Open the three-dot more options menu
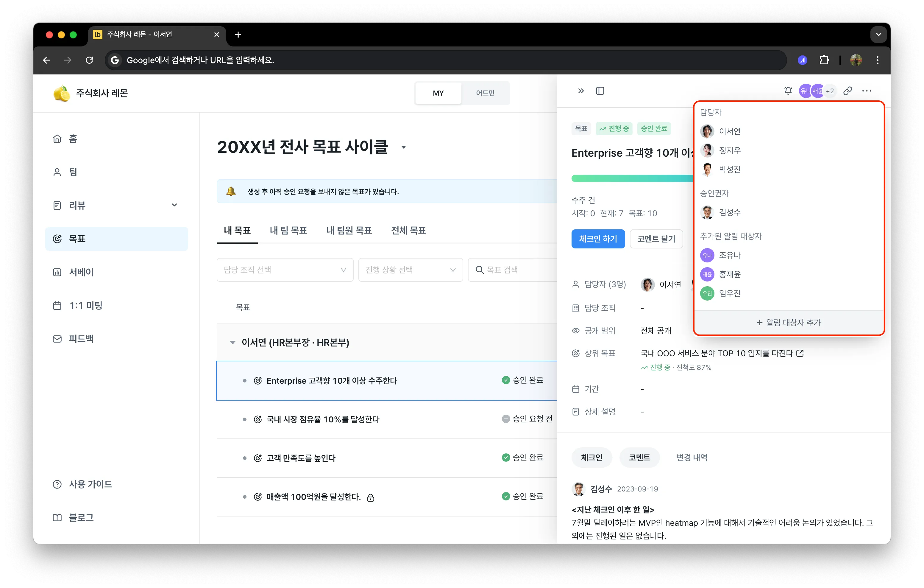Screen dimensions: 924x588 click(x=867, y=91)
